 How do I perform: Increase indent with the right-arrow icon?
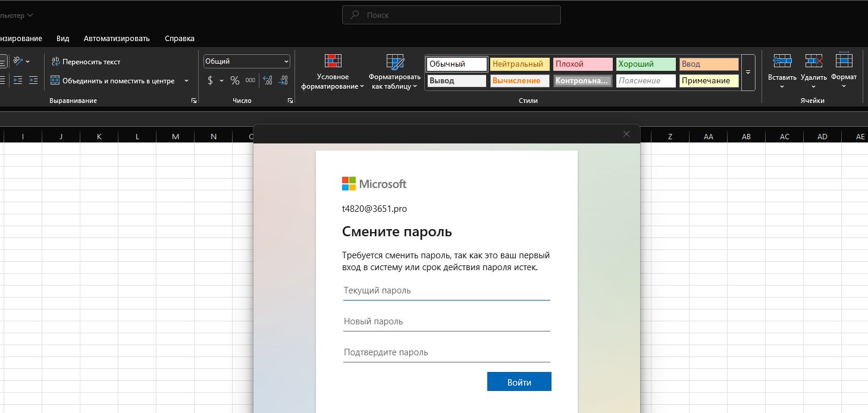(x=33, y=80)
